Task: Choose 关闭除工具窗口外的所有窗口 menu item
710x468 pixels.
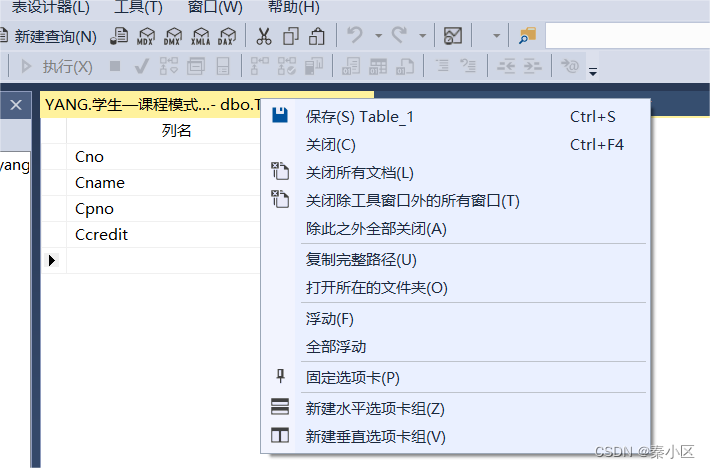Action: coord(456,201)
